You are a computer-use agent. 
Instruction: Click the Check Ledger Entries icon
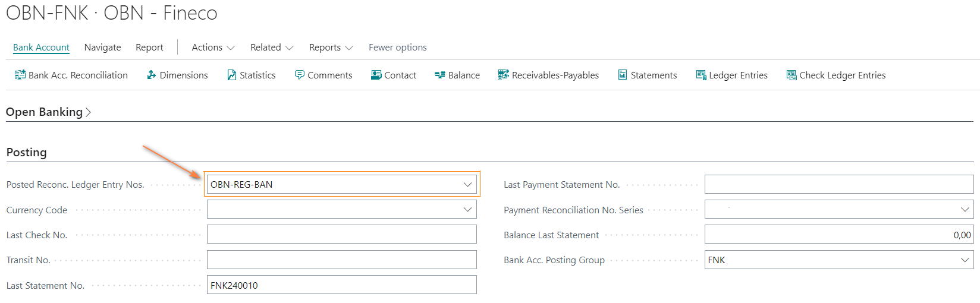click(791, 75)
